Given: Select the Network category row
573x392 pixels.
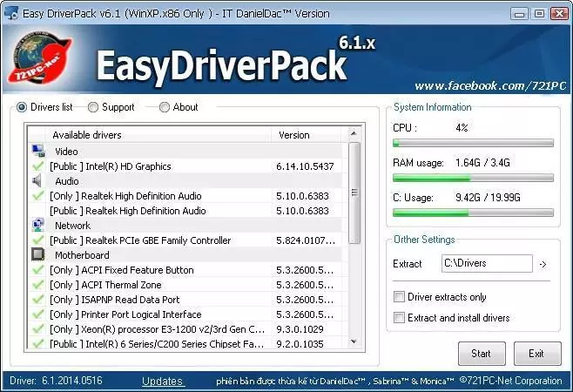Looking at the screenshot, I should coord(185,226).
